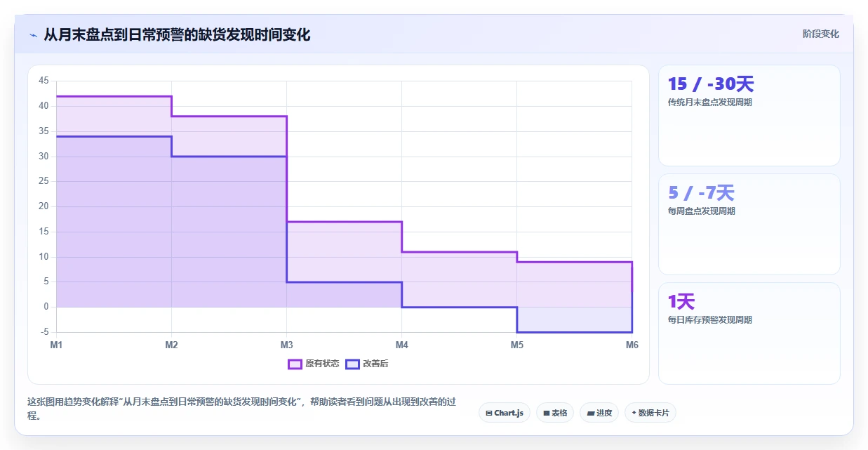
Task: Click the M3 x-axis label
Action: (286, 345)
